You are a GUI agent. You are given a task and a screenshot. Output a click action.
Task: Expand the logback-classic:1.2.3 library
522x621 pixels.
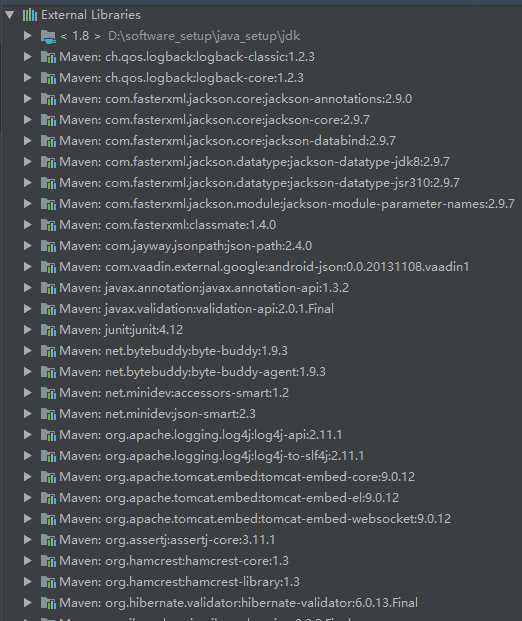point(28,57)
